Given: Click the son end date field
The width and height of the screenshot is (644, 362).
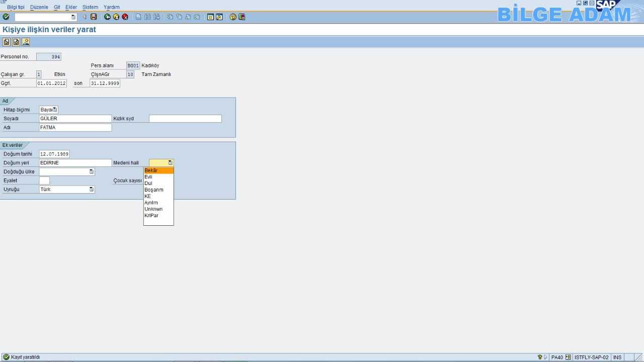Looking at the screenshot, I should click(105, 83).
